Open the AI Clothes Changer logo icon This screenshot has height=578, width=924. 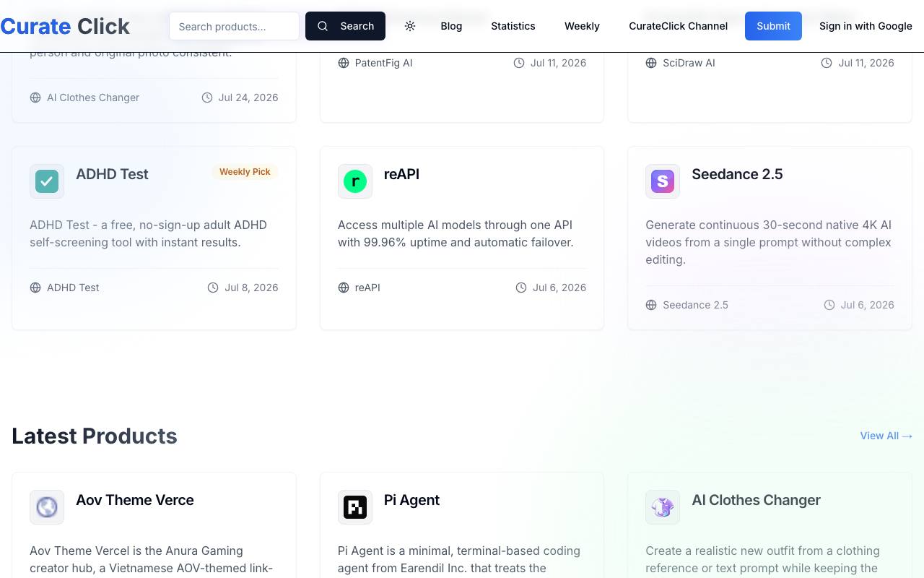tap(663, 507)
